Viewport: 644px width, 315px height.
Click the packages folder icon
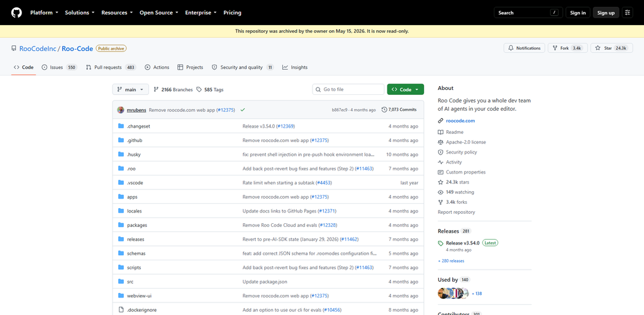click(121, 225)
